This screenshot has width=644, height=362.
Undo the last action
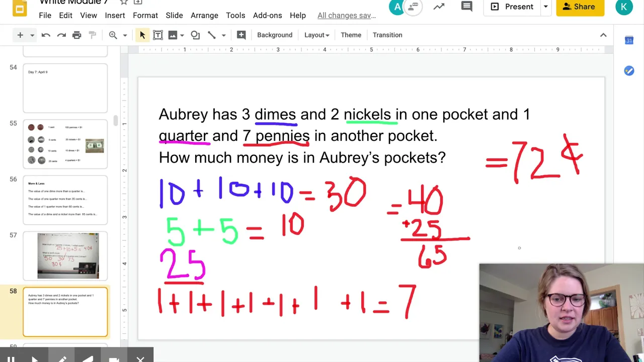[46, 35]
